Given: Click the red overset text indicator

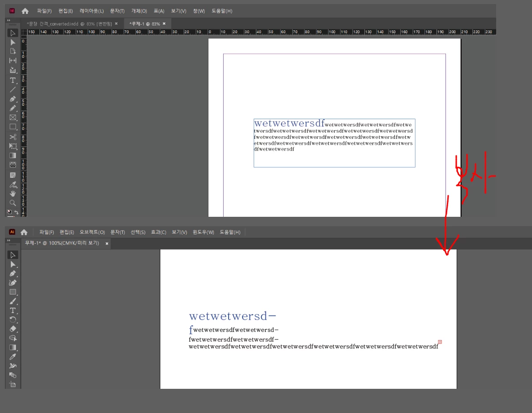Looking at the screenshot, I should pyautogui.click(x=440, y=342).
